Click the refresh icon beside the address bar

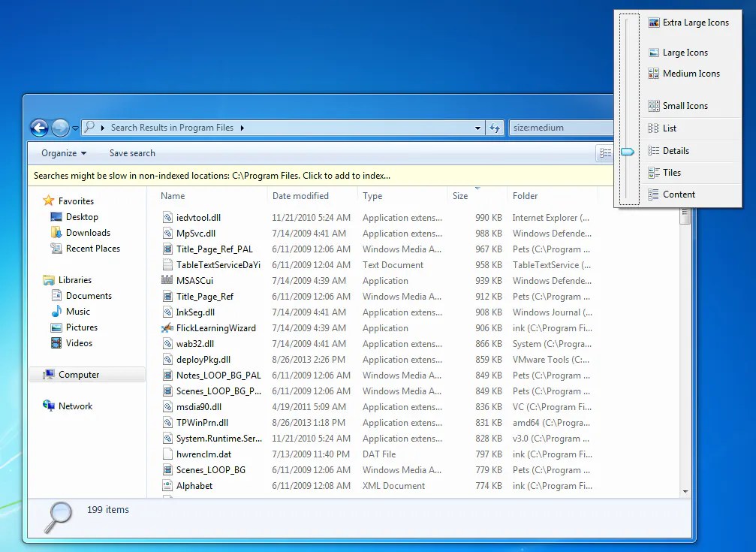pos(495,128)
